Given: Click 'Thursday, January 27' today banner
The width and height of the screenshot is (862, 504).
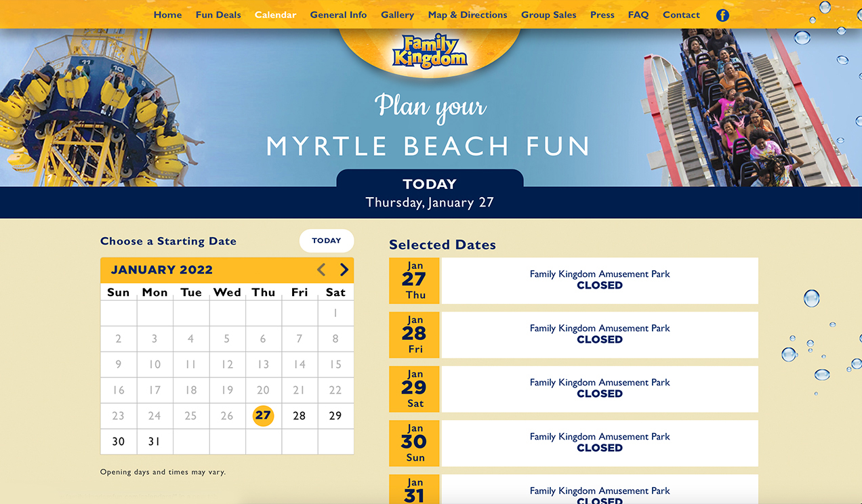Looking at the screenshot, I should tap(430, 203).
